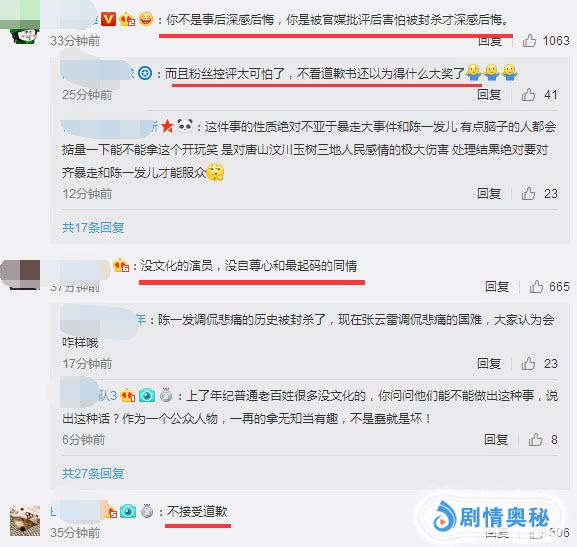
Task: Open the bottom commenter's avatar thumbnail
Action: click(x=25, y=520)
